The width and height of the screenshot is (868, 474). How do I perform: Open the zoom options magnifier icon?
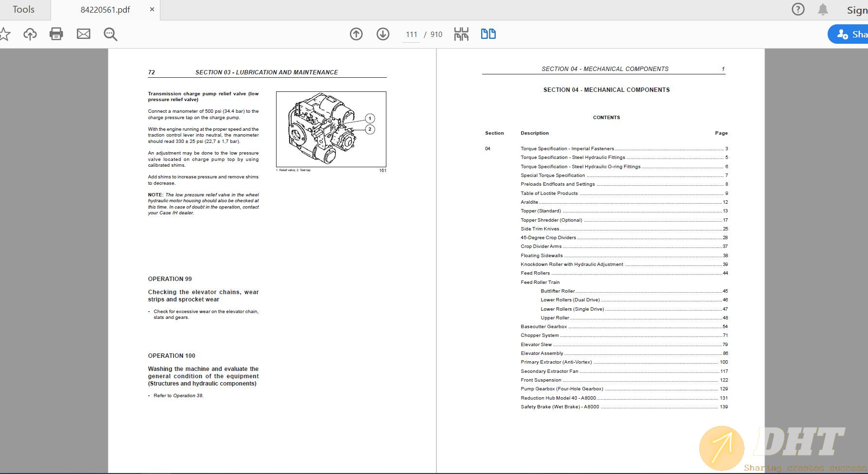[110, 34]
